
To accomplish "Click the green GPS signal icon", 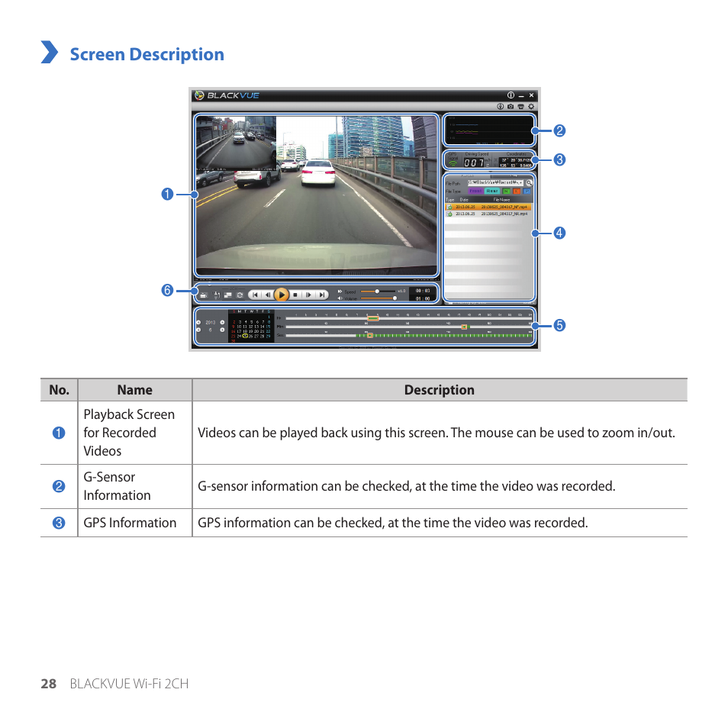I will pyautogui.click(x=453, y=163).
